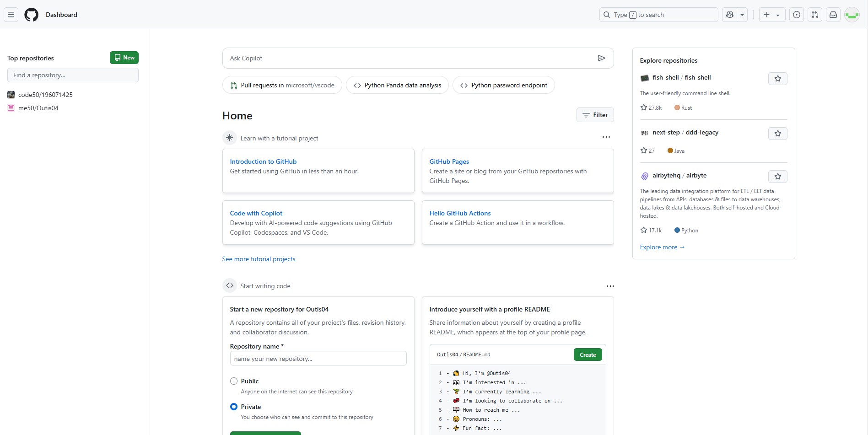
Task: Click the Rust language color dot
Action: (677, 107)
